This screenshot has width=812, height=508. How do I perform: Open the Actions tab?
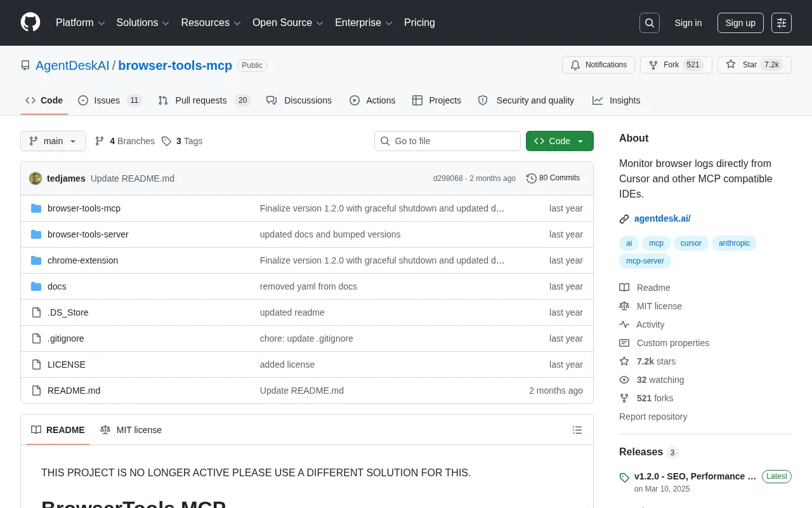coord(372,100)
